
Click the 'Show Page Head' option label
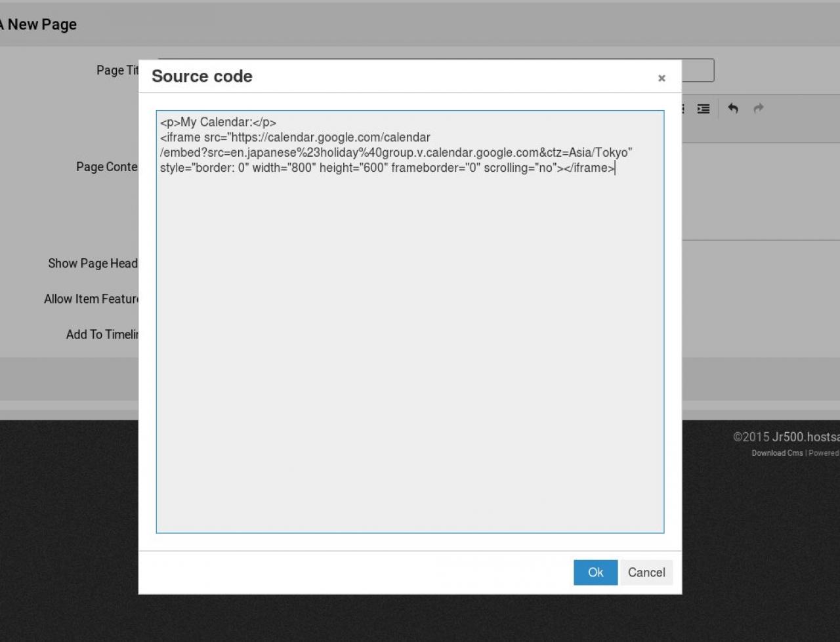(93, 264)
